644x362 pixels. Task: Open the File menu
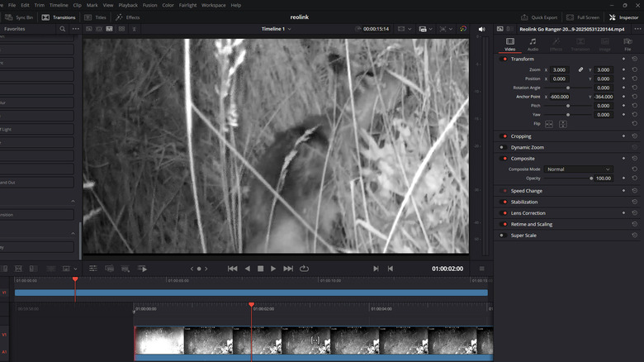[12, 5]
